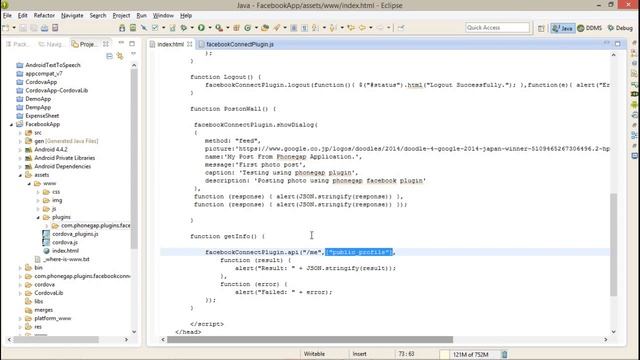Click the Writable status bar entry

[x=314, y=354]
